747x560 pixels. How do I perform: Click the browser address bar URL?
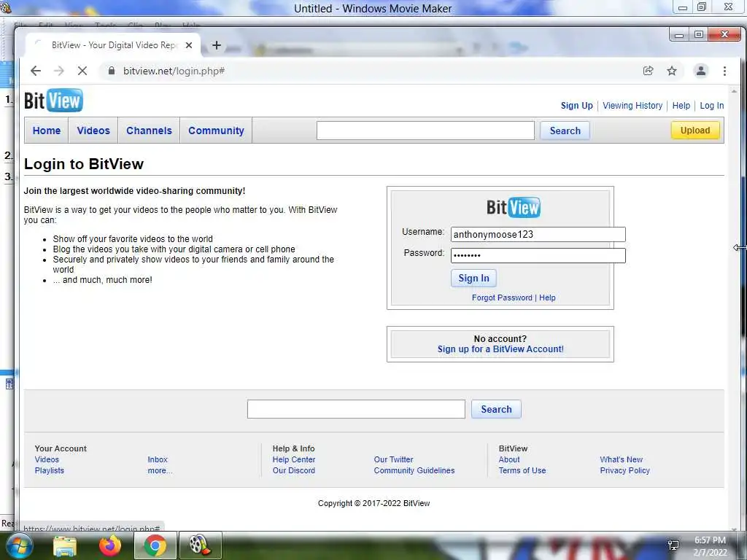click(174, 71)
